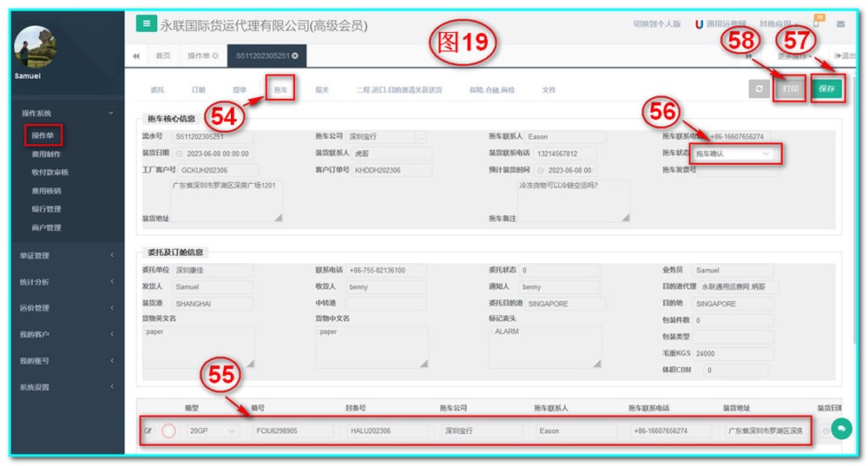The height and width of the screenshot is (466, 868).
Task: Switch to the 文件 tab
Action: [x=549, y=89]
